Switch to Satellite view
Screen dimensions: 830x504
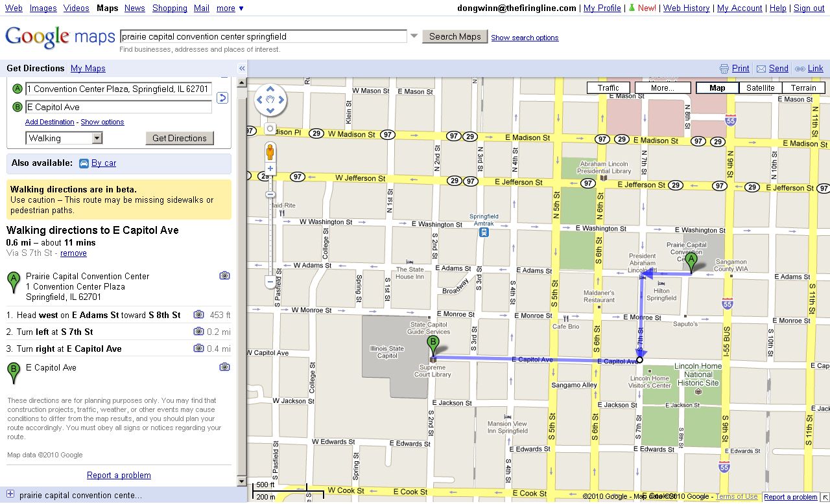[761, 88]
